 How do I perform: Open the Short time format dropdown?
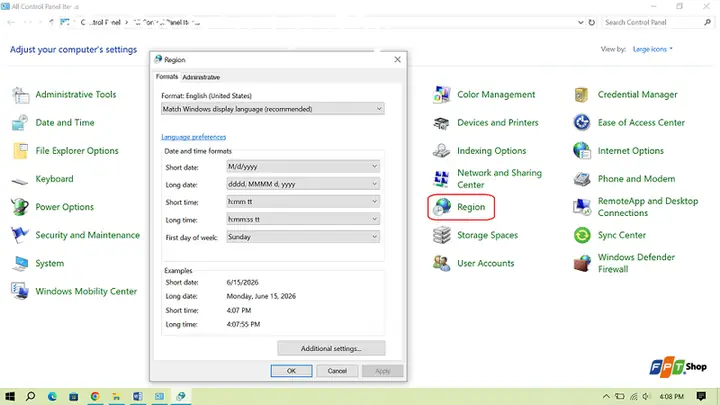pyautogui.click(x=303, y=201)
